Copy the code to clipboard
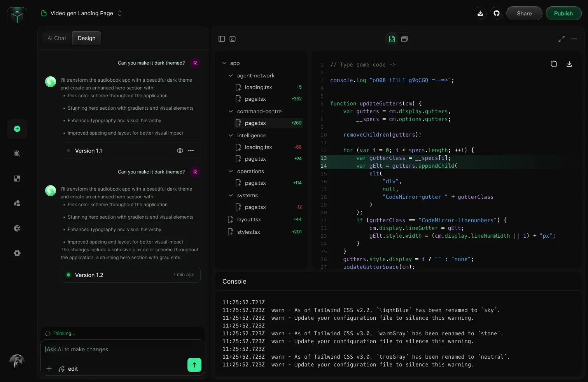The height and width of the screenshot is (382, 588). (x=554, y=64)
